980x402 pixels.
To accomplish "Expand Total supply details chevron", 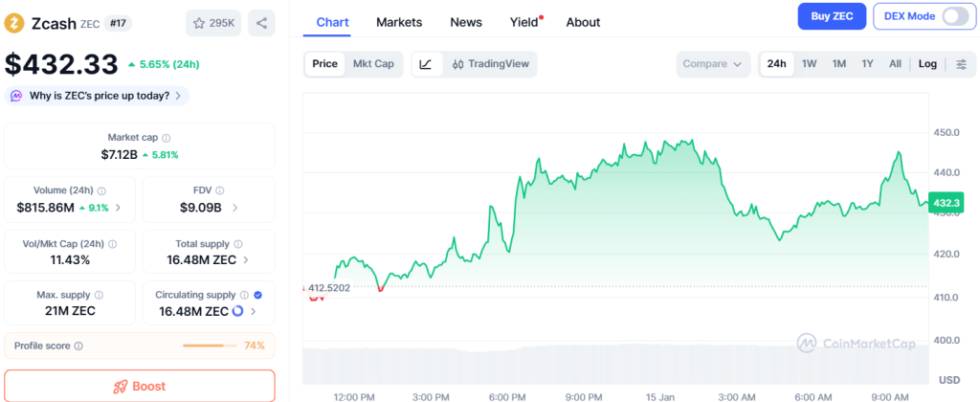I will point(246,259).
